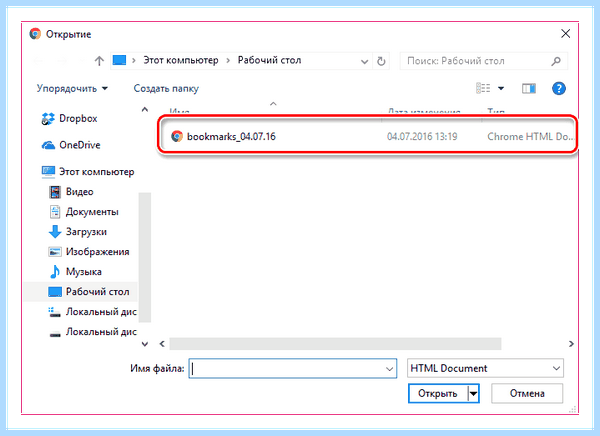Viewport: 600px width, 436px height.
Task: Click Этот компьютер in breadcrumb path
Action: click(181, 60)
